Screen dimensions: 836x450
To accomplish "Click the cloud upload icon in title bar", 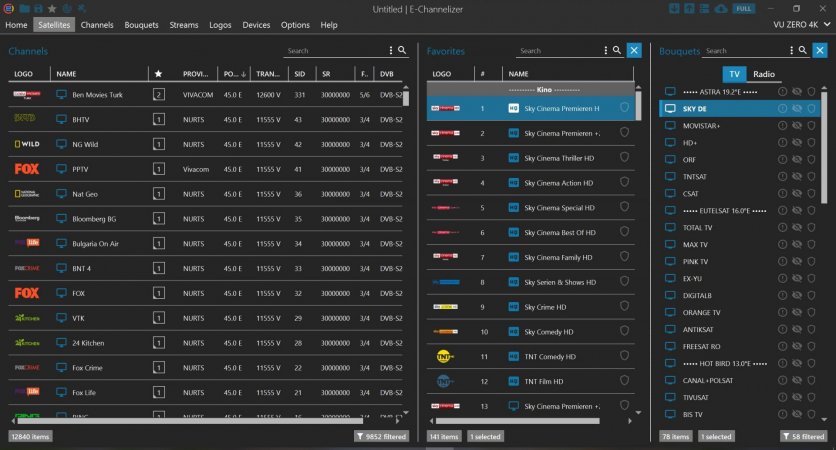I will pos(721,9).
